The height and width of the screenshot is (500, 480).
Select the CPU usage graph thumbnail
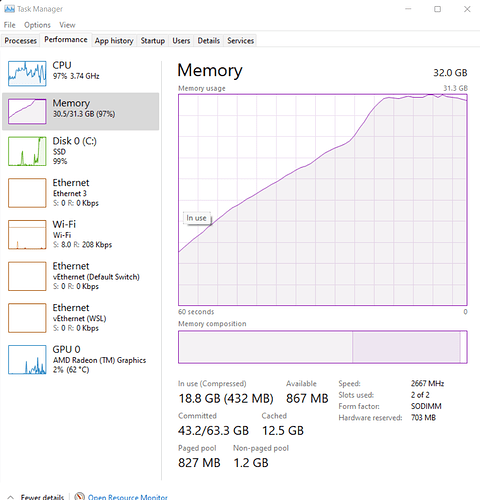tap(27, 73)
